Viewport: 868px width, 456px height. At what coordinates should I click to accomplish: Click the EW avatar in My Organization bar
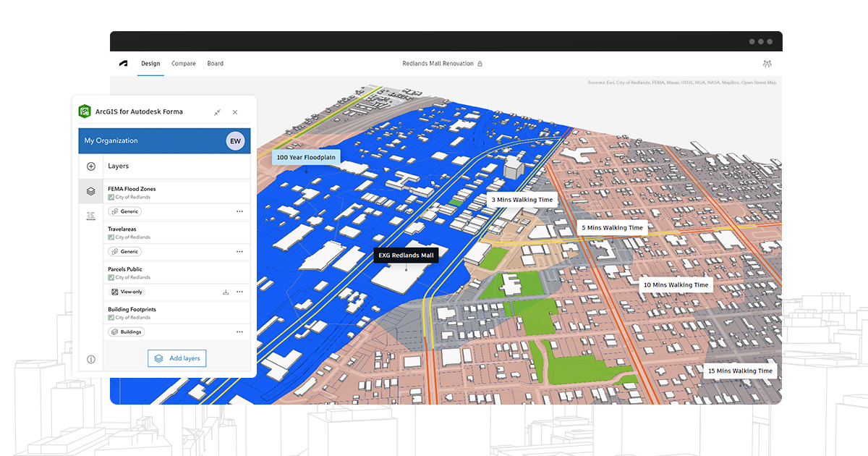pyautogui.click(x=235, y=140)
